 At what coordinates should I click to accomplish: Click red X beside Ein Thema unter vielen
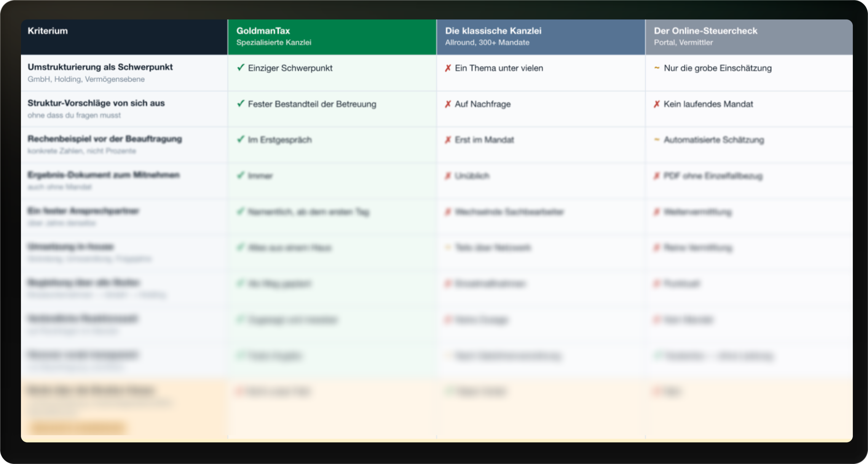click(448, 68)
